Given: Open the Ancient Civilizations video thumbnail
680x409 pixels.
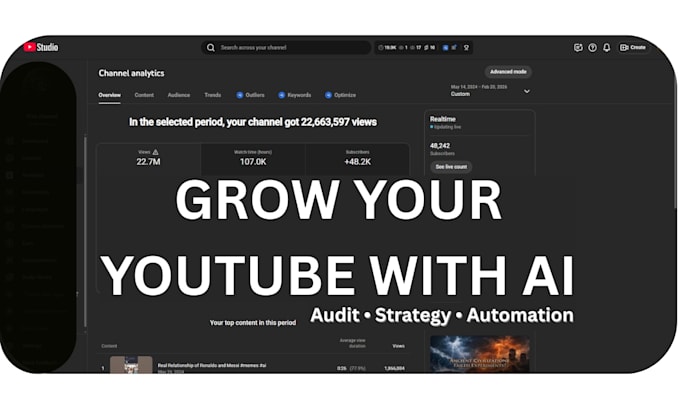Looking at the screenshot, I should (480, 354).
